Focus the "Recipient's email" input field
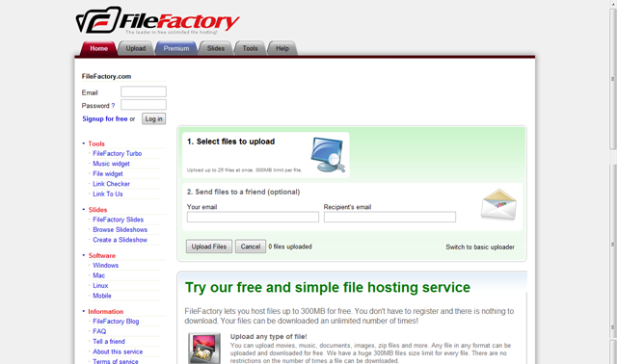 (x=389, y=217)
